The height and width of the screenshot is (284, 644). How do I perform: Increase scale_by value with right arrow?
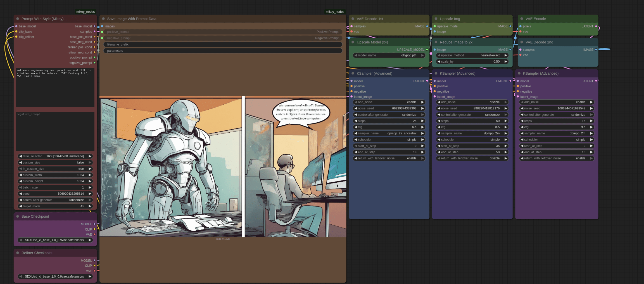point(506,62)
